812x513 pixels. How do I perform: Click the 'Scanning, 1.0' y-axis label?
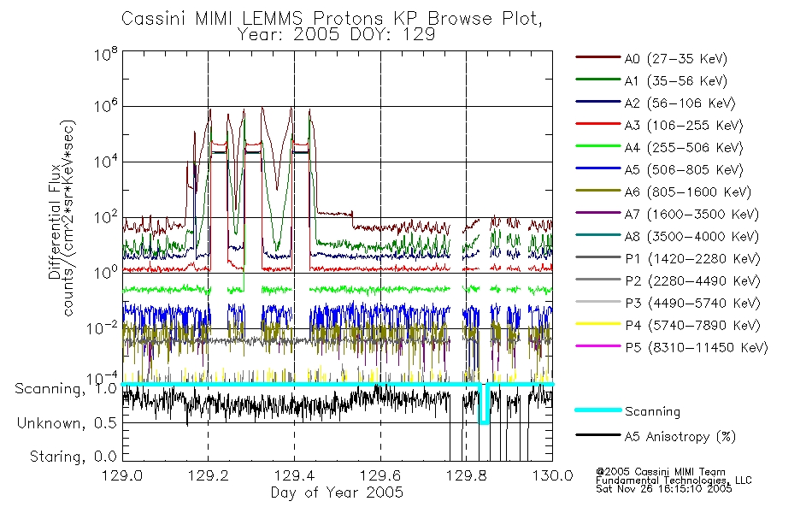point(66,389)
